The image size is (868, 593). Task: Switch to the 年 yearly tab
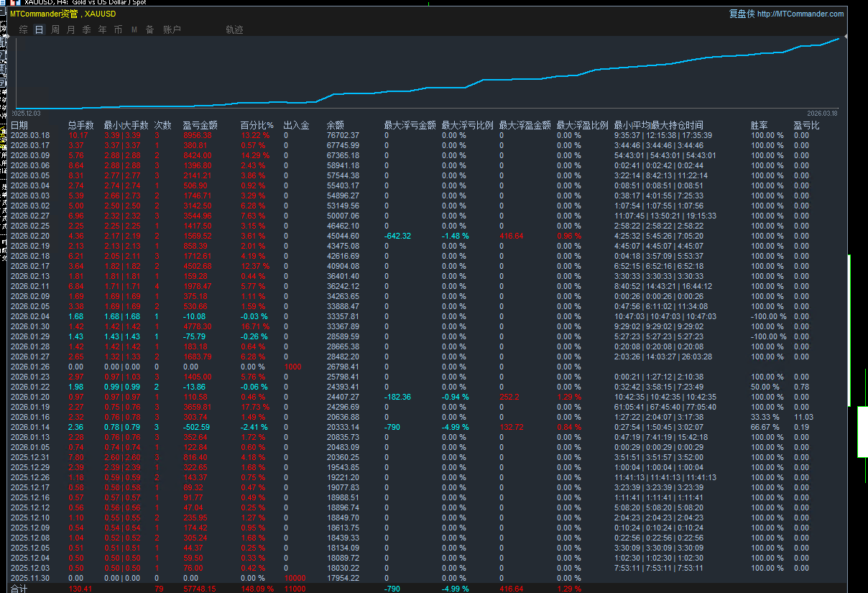pos(102,29)
